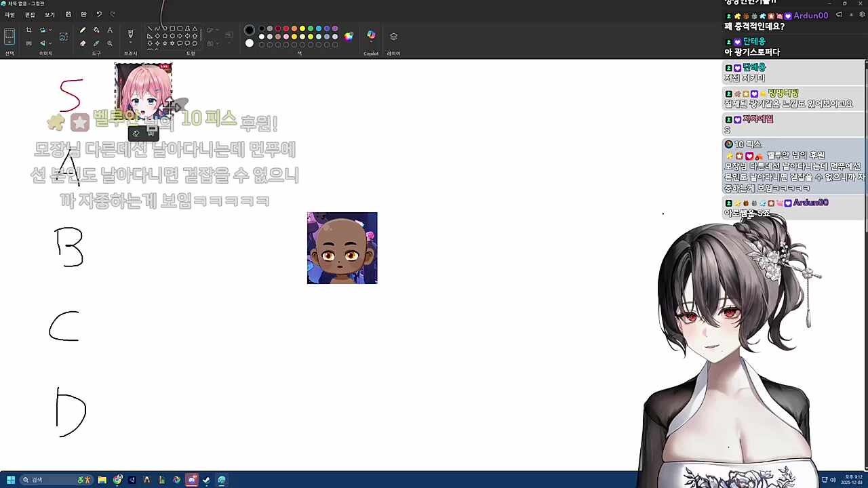Open the 보기 menu
The image size is (868, 488).
click(x=50, y=14)
